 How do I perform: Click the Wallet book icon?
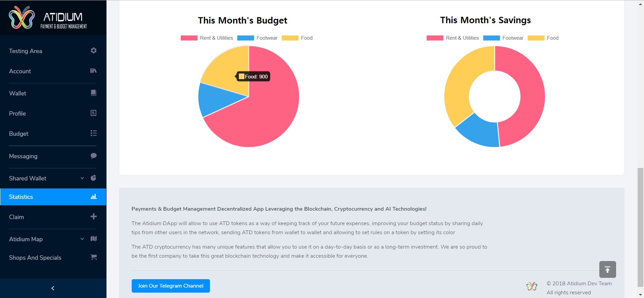coord(94,93)
